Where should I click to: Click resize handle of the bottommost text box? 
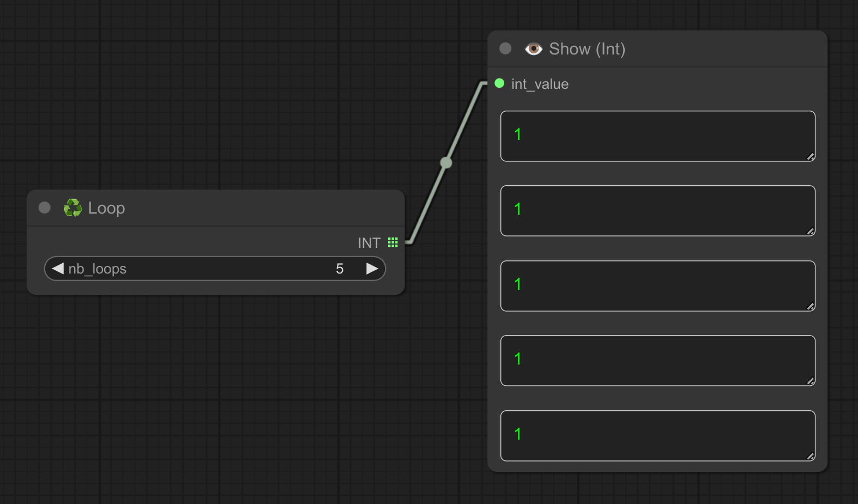point(811,457)
